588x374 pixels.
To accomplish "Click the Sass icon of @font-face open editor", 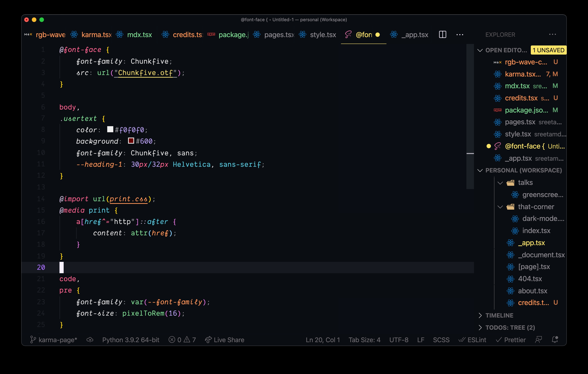I will click(497, 146).
